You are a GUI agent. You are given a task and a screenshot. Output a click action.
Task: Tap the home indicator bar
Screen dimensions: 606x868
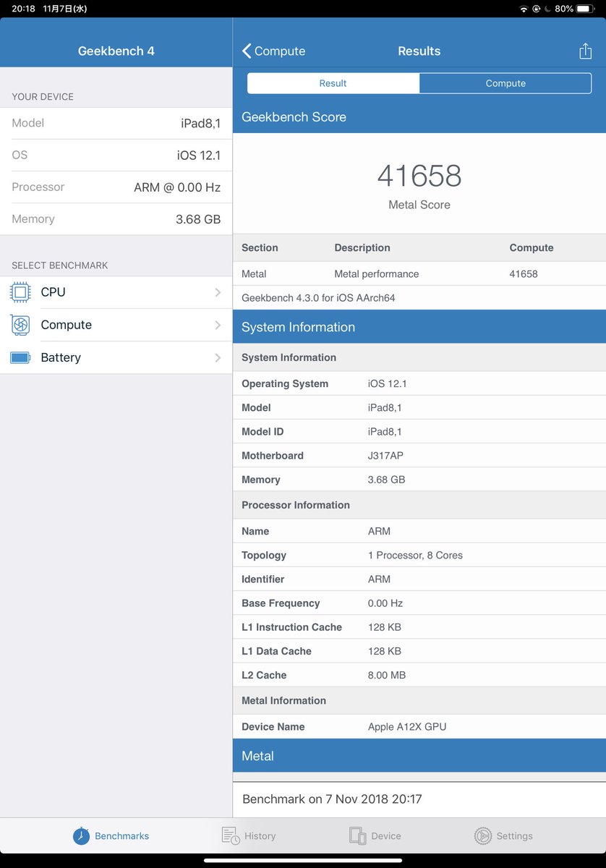[x=303, y=860]
